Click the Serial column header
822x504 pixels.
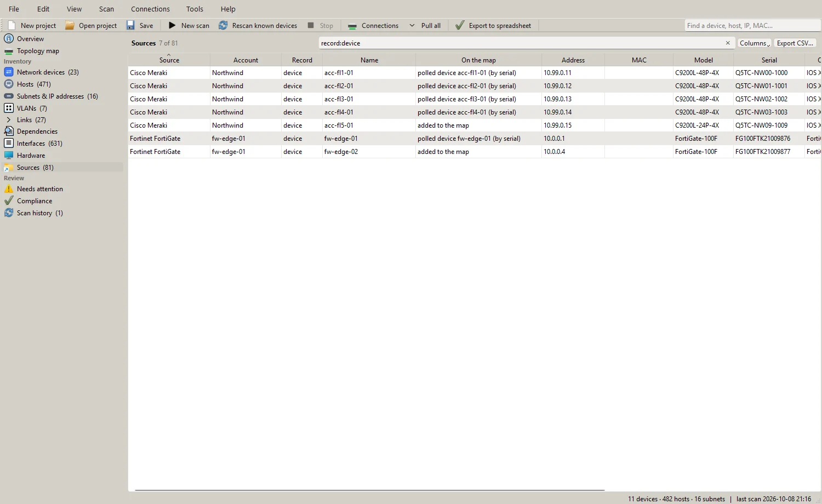coord(769,60)
